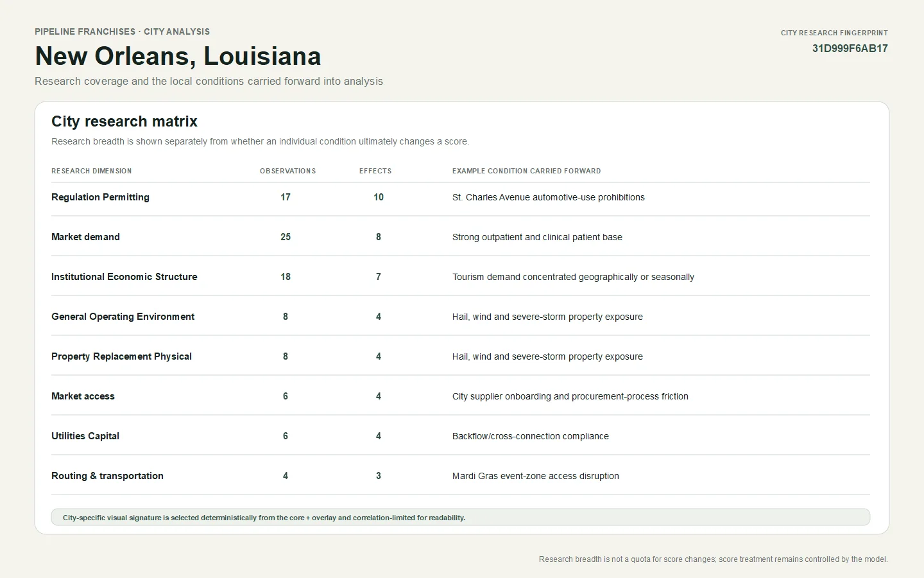Click the "Research Dimension" column header
This screenshot has height=578, width=924.
(92, 171)
